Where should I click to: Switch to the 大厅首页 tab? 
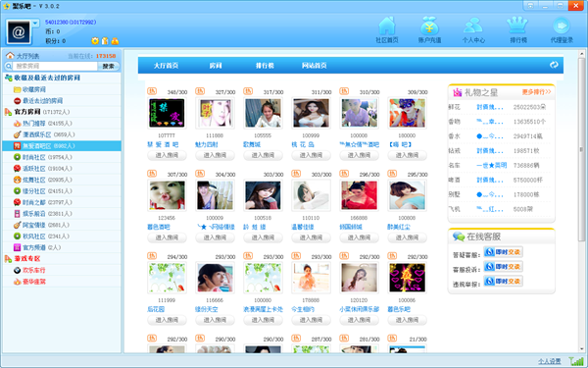(166, 66)
